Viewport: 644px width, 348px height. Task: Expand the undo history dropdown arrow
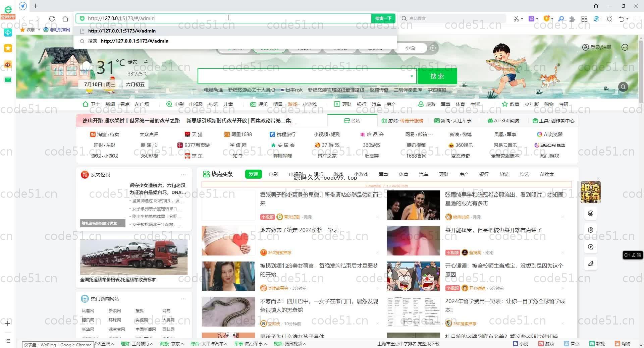tap(627, 19)
